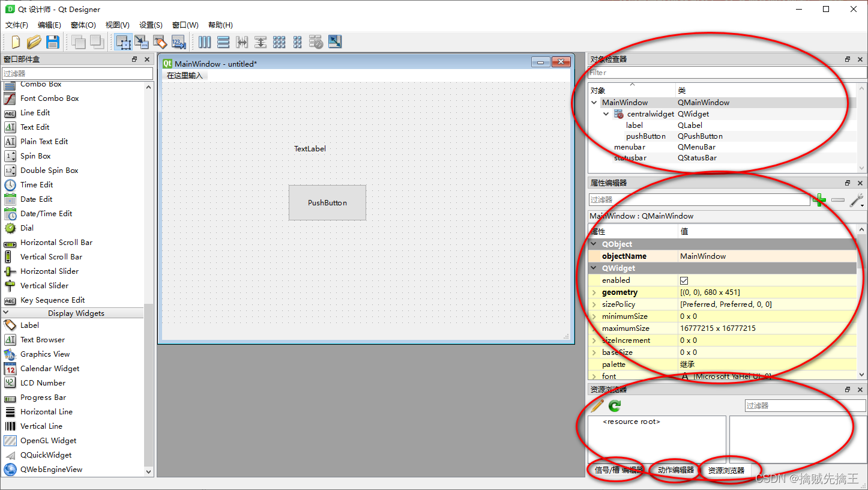Switch to Edit Widgets mode
Screen dimensions: 868x490
pos(124,41)
